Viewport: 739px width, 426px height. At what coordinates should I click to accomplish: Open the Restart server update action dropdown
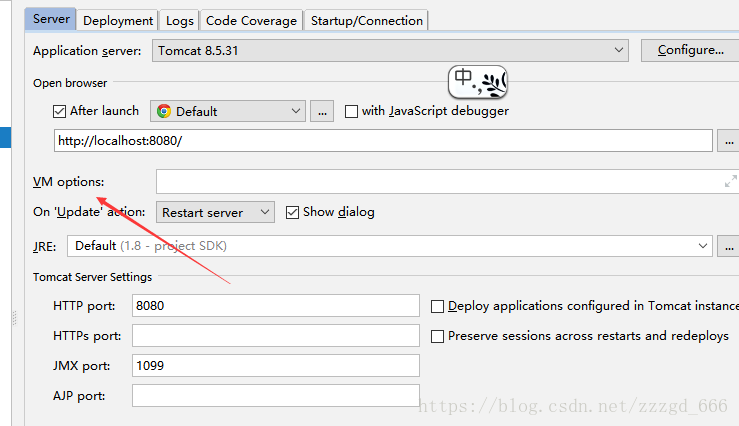[x=215, y=212]
